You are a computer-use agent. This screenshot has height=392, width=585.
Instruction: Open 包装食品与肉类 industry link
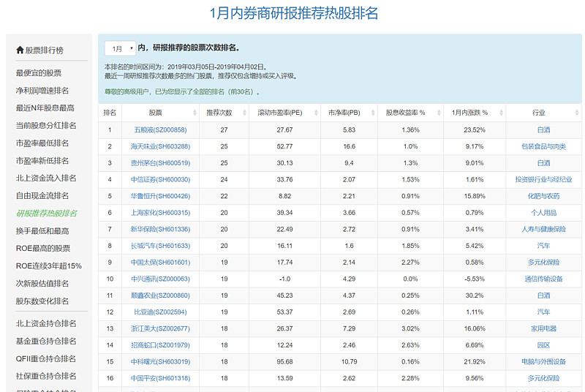(543, 146)
